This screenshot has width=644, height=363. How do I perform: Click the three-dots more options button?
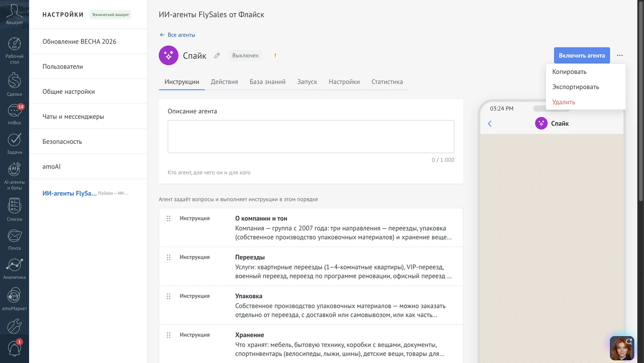point(620,55)
